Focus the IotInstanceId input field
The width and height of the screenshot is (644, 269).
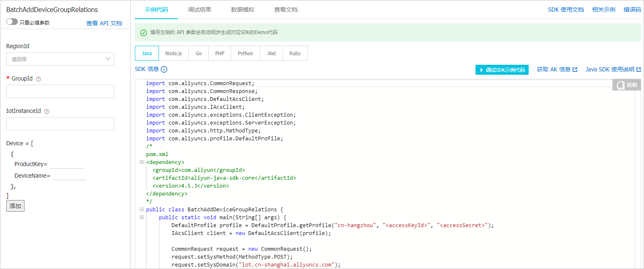click(x=60, y=124)
